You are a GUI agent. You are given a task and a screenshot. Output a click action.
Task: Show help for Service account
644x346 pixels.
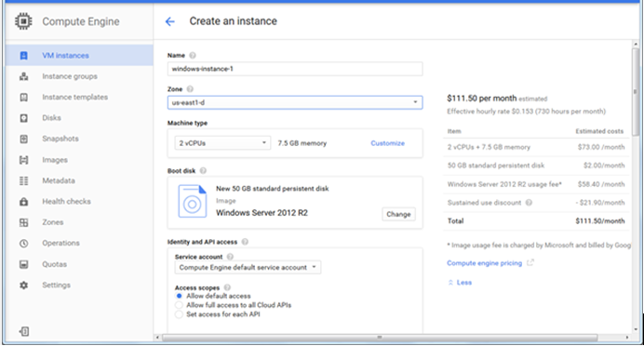(230, 257)
